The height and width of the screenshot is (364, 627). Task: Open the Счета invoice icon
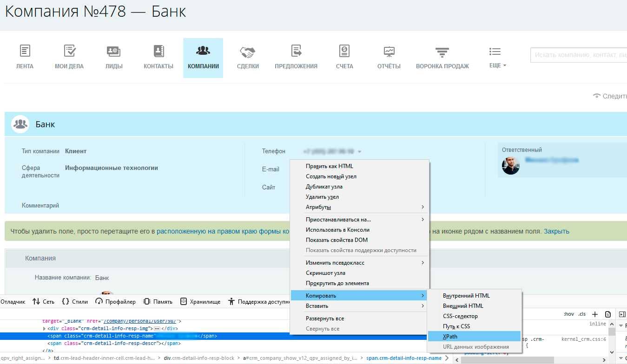click(344, 51)
